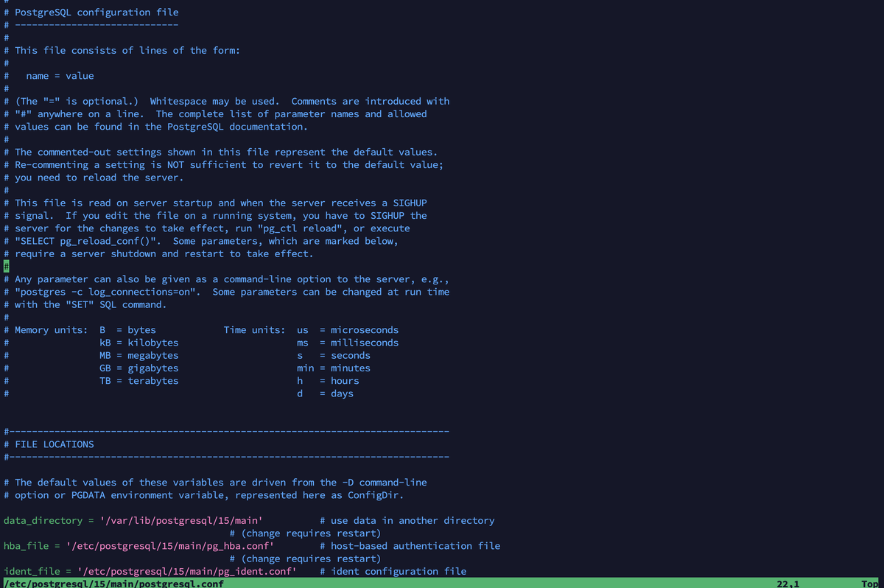Click the "Memory units:" label
The image size is (884, 588).
(51, 330)
